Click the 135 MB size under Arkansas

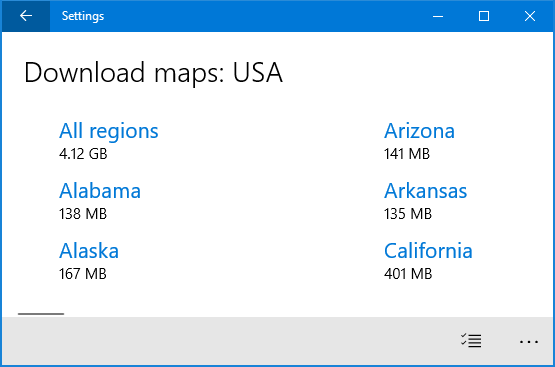(408, 214)
